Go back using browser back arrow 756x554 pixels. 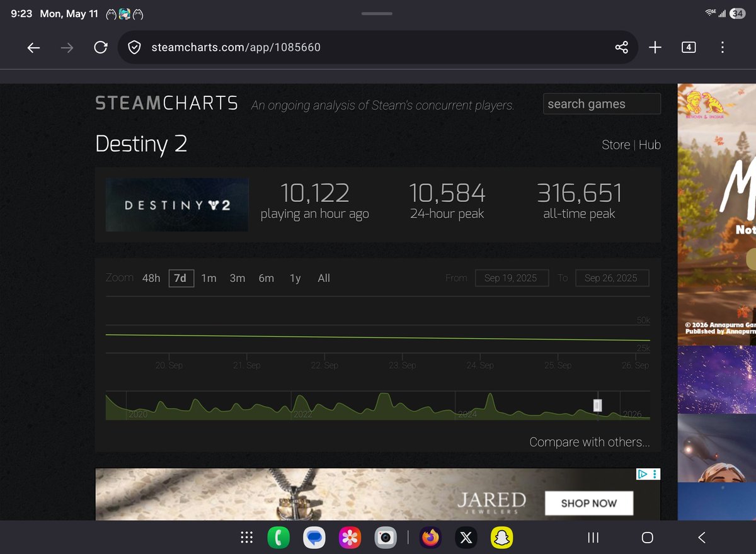(x=34, y=48)
